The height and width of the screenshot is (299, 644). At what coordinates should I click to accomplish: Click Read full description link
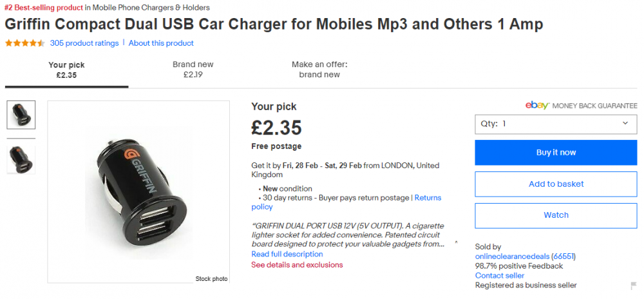point(287,254)
